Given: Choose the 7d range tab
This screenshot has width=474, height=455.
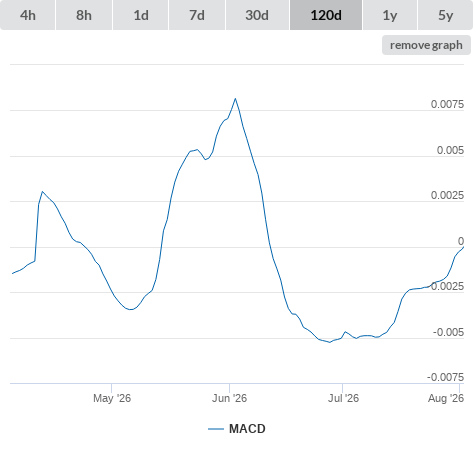Looking at the screenshot, I should (x=197, y=15).
